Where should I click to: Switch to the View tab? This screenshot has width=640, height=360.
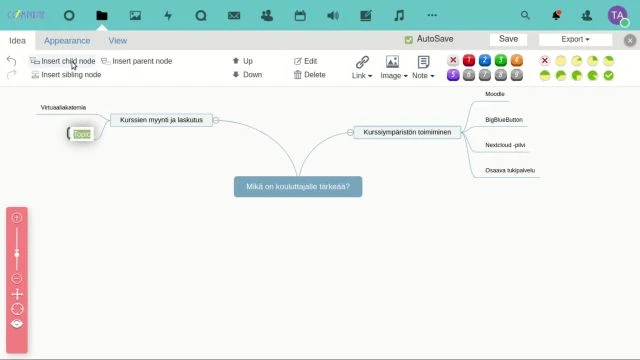(x=118, y=41)
